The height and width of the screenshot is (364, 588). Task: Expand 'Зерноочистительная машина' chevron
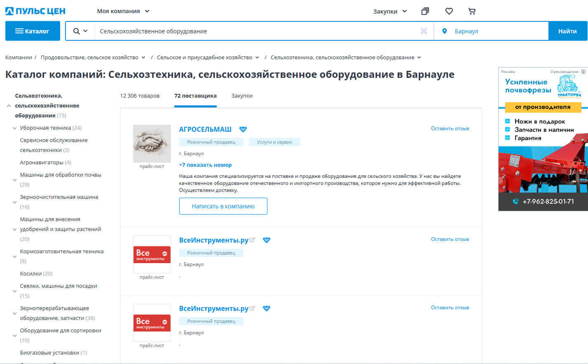click(15, 202)
